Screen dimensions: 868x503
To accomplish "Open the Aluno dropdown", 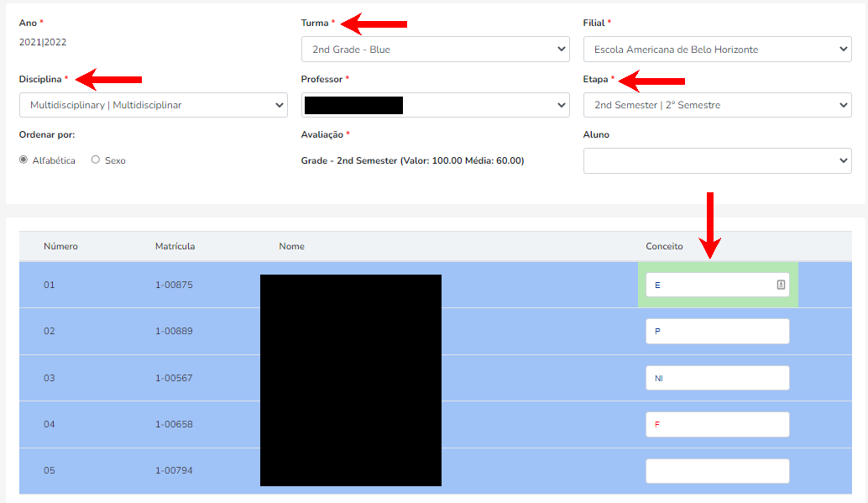I will click(717, 160).
